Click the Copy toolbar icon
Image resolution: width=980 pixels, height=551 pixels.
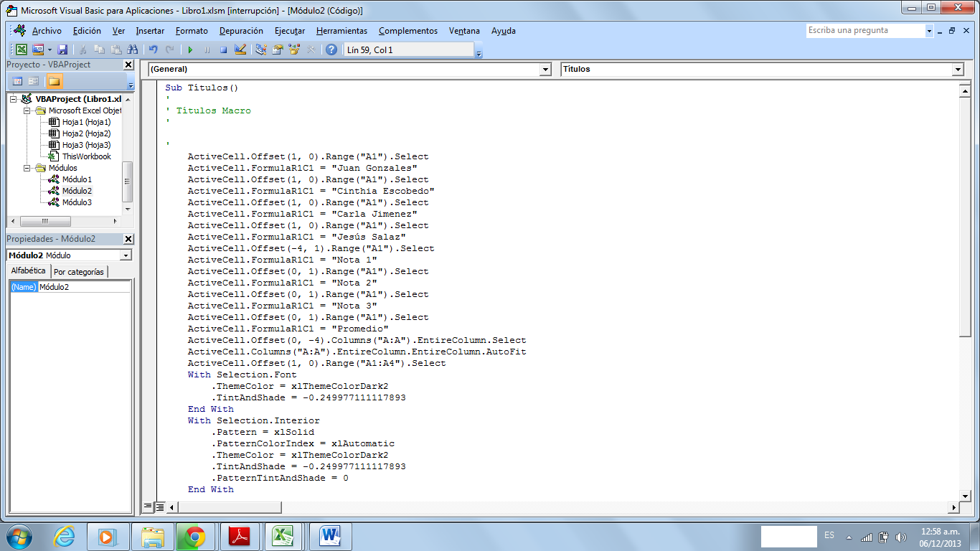[x=99, y=50]
